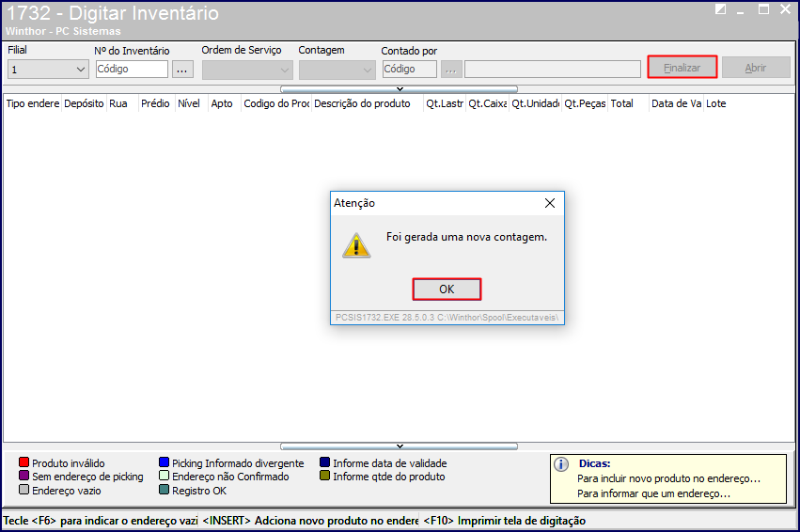This screenshot has height=532, width=800.
Task: Click the title bar compact mode icon
Action: point(720,9)
